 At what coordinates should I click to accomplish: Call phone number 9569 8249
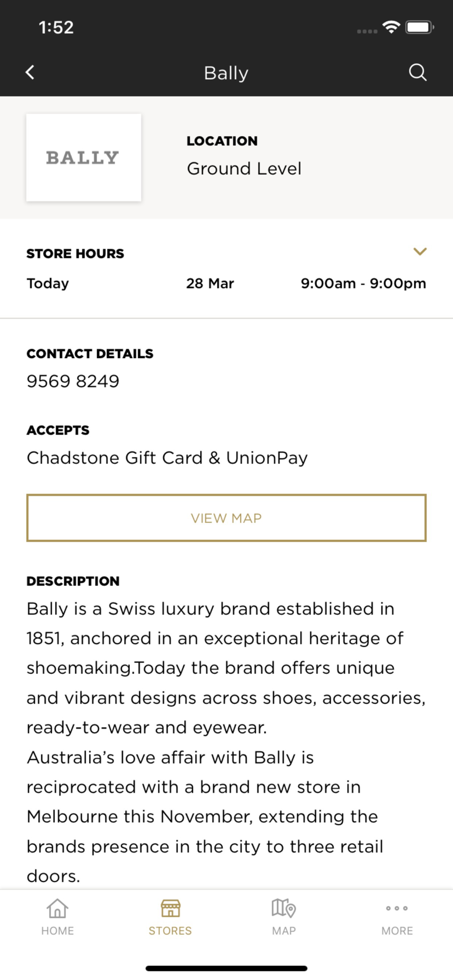coord(73,381)
